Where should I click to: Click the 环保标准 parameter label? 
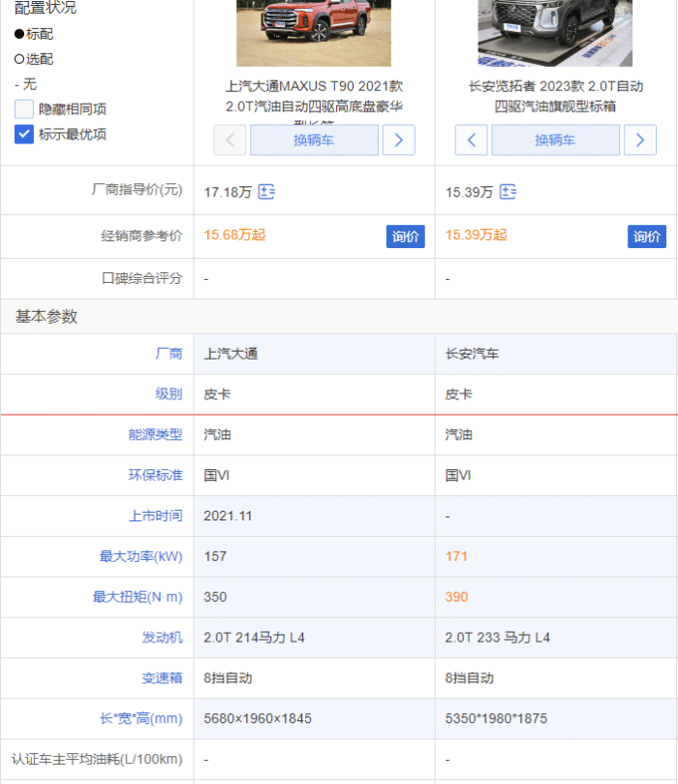pos(155,475)
